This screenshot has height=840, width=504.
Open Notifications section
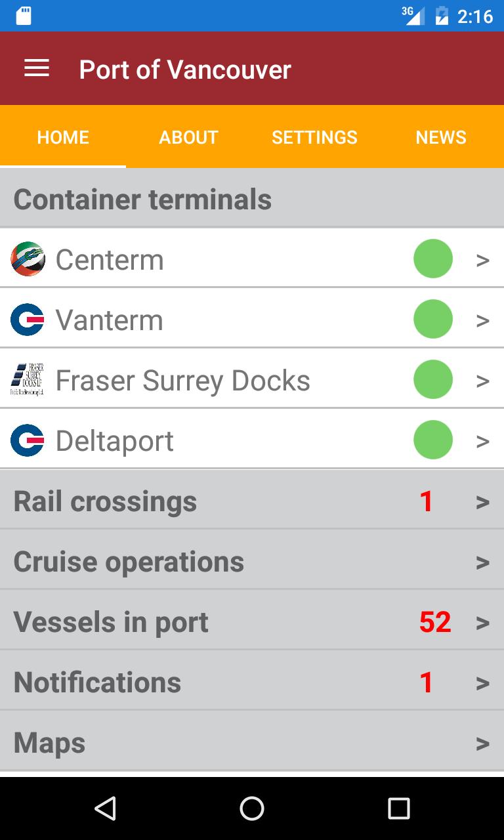(252, 682)
